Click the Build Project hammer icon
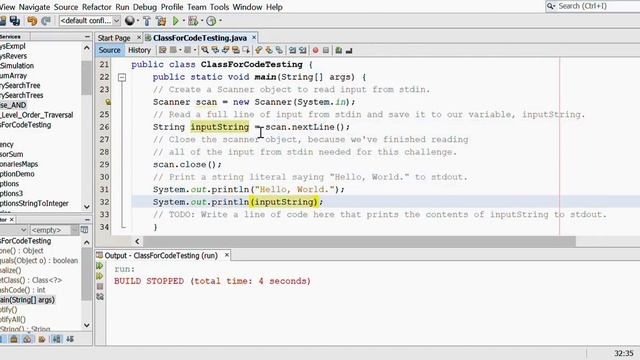The height and width of the screenshot is (360, 640). [x=147, y=21]
